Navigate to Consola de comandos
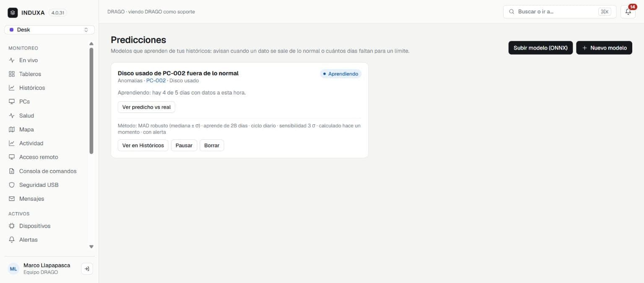Screen dimensions: 644x283 point(47,171)
